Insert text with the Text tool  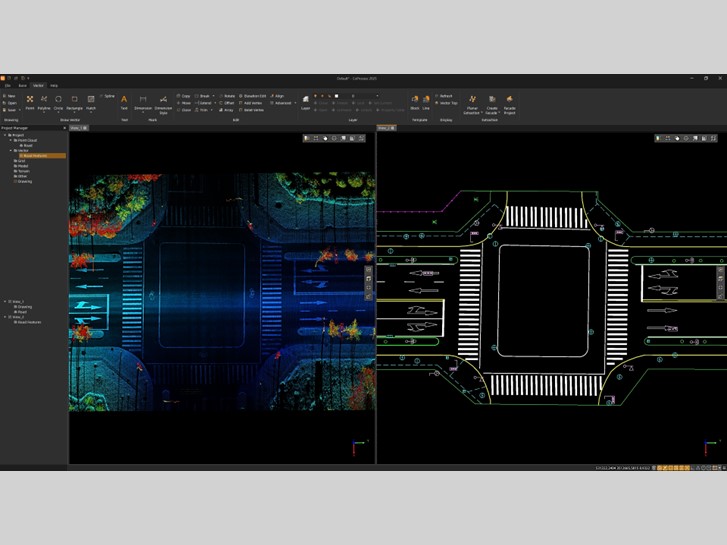[x=124, y=102]
